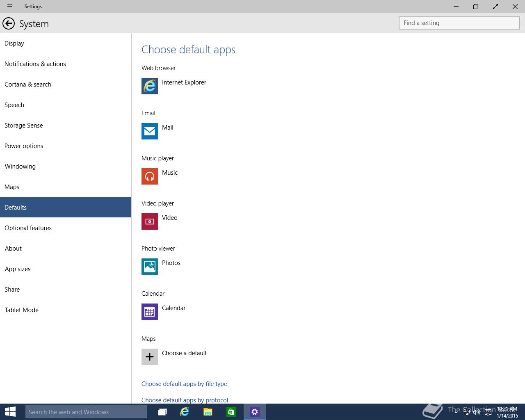Click the Photos app icon
This screenshot has width=525, height=420.
pos(150,267)
